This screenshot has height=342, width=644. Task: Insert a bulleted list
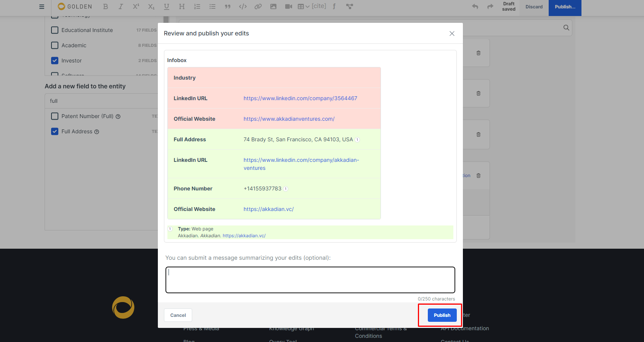point(212,6)
